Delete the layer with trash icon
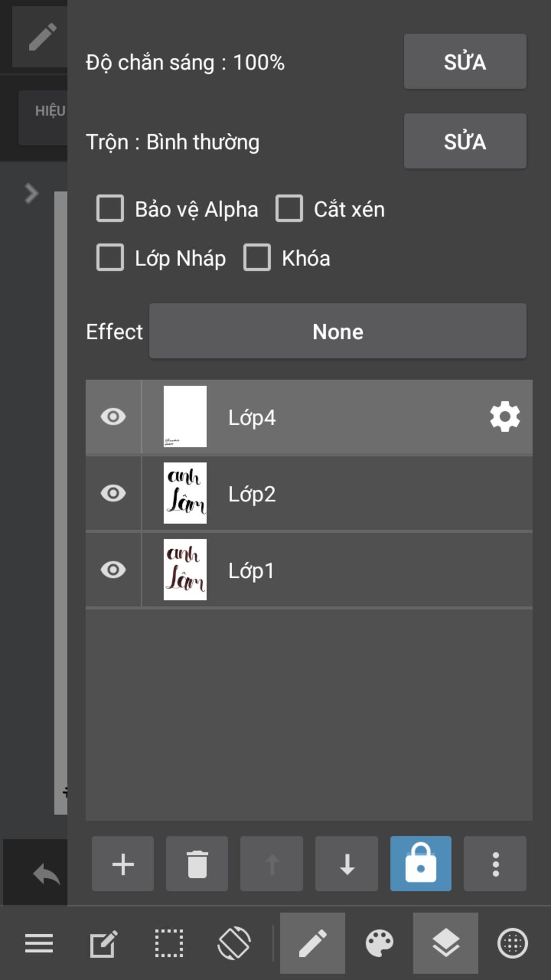The height and width of the screenshot is (980, 551). pos(197,864)
